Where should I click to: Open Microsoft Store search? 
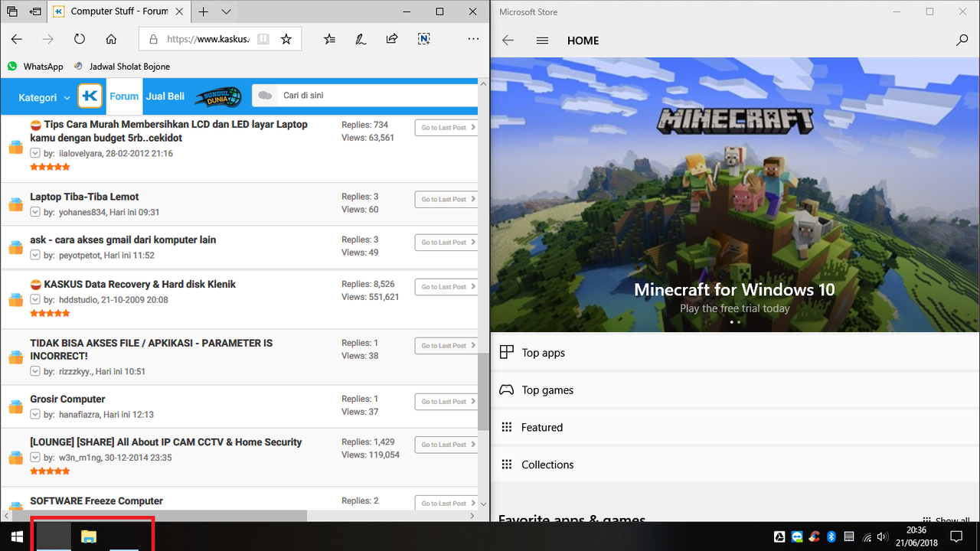point(962,41)
